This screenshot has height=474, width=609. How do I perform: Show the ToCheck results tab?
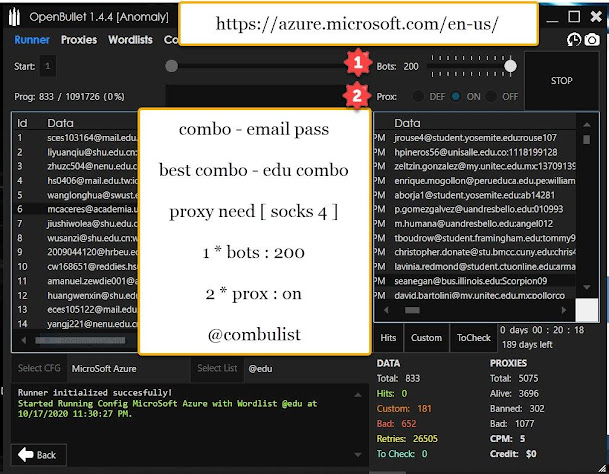click(x=473, y=338)
